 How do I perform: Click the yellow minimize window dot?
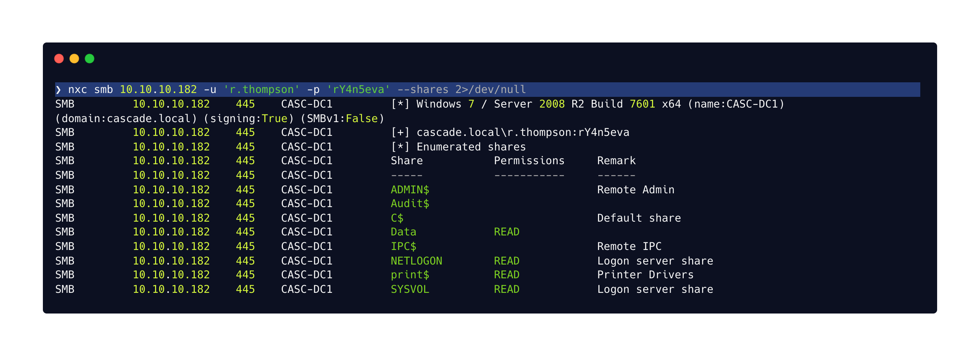tap(74, 59)
